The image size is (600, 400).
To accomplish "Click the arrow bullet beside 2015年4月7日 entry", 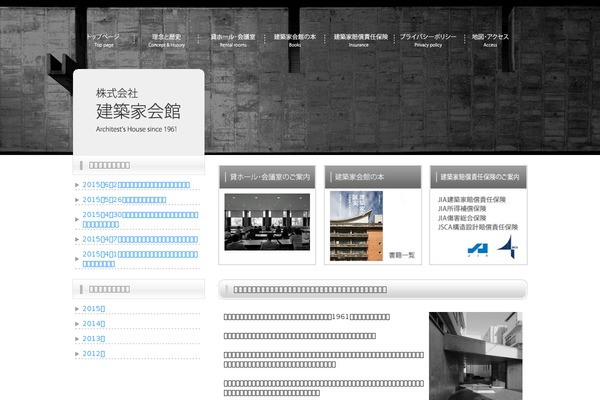I will 77,239.
